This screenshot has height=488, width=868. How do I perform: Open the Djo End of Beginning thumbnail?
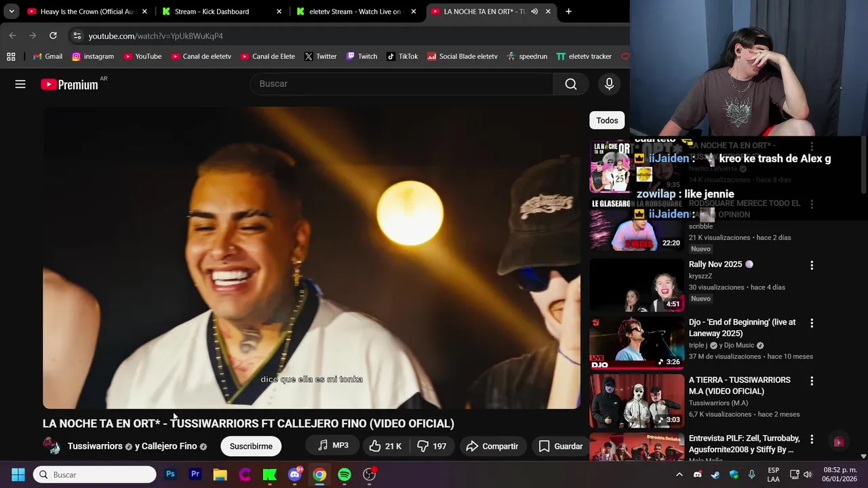637,342
